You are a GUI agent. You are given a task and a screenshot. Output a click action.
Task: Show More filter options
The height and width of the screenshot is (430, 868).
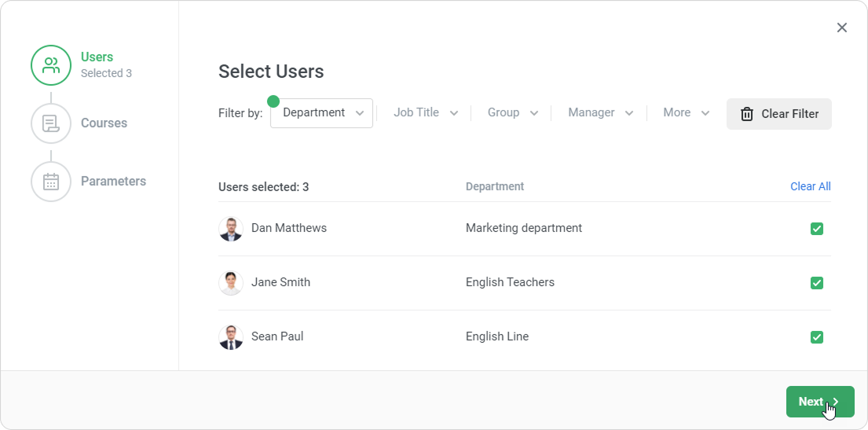686,113
